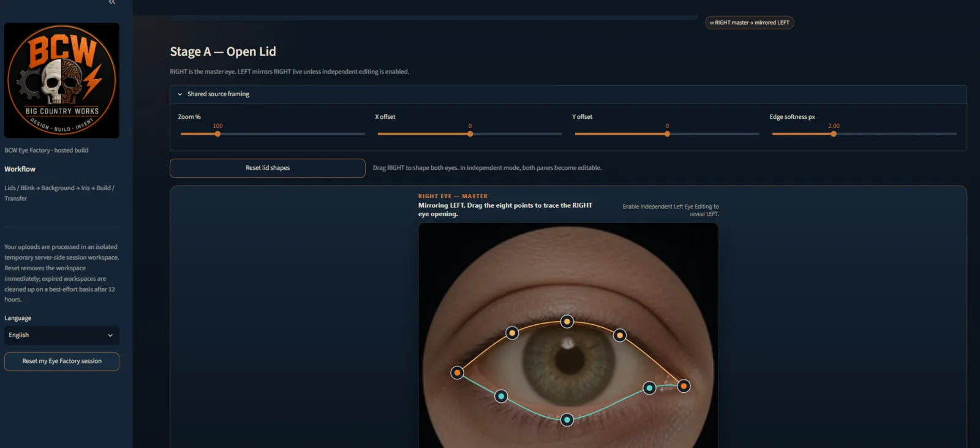Image resolution: width=980 pixels, height=448 pixels.
Task: Click the BCW Big Country Works logo
Action: 62,80
